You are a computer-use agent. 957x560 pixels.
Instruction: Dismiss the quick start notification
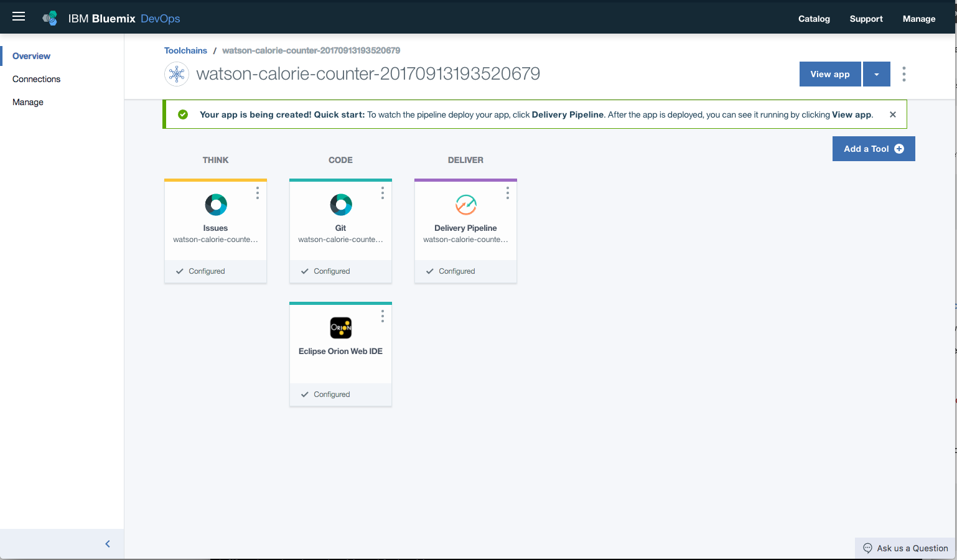(x=893, y=114)
